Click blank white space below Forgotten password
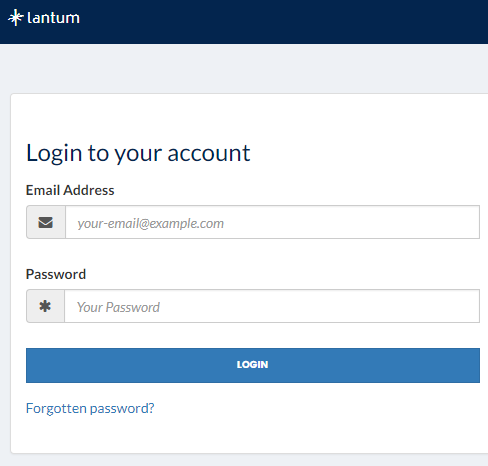The height and width of the screenshot is (466, 488). pyautogui.click(x=250, y=435)
